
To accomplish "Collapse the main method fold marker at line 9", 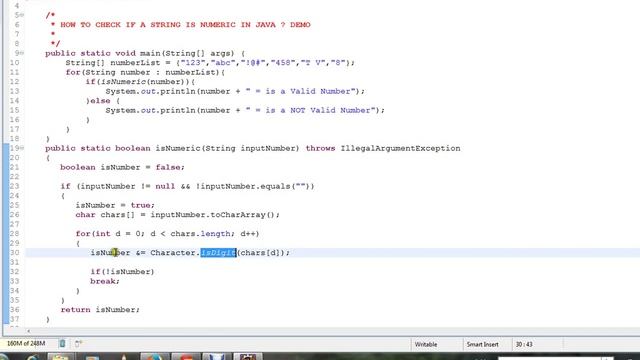I will (22, 53).
